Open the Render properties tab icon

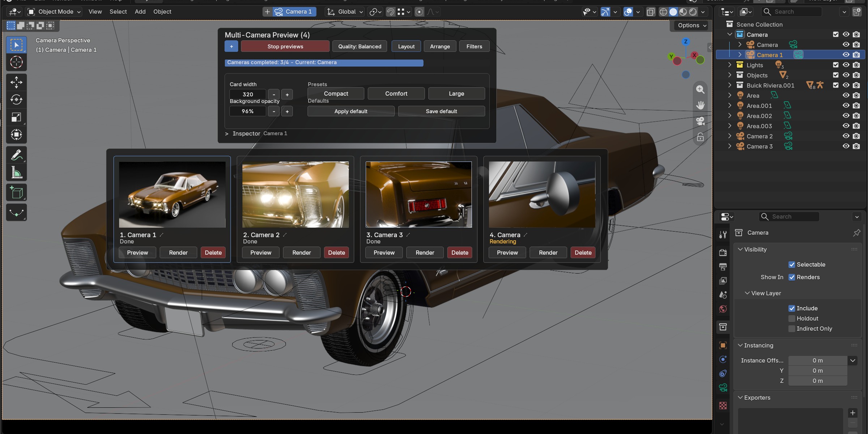[723, 252]
